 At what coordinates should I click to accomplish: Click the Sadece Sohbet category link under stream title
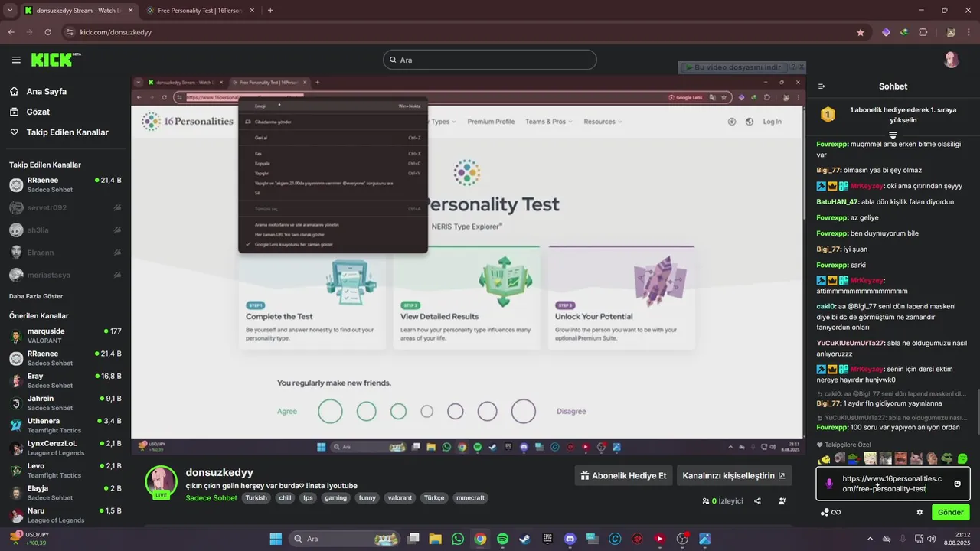click(211, 497)
